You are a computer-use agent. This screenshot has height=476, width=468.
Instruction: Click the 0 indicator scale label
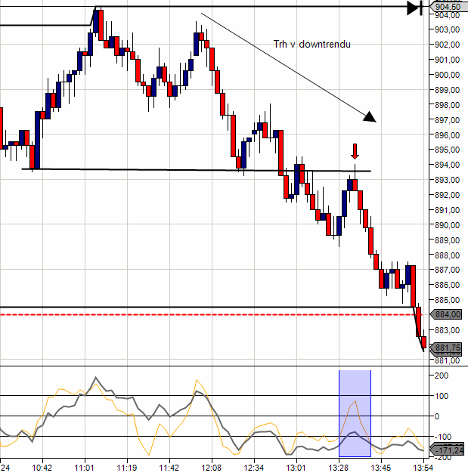pyautogui.click(x=437, y=416)
